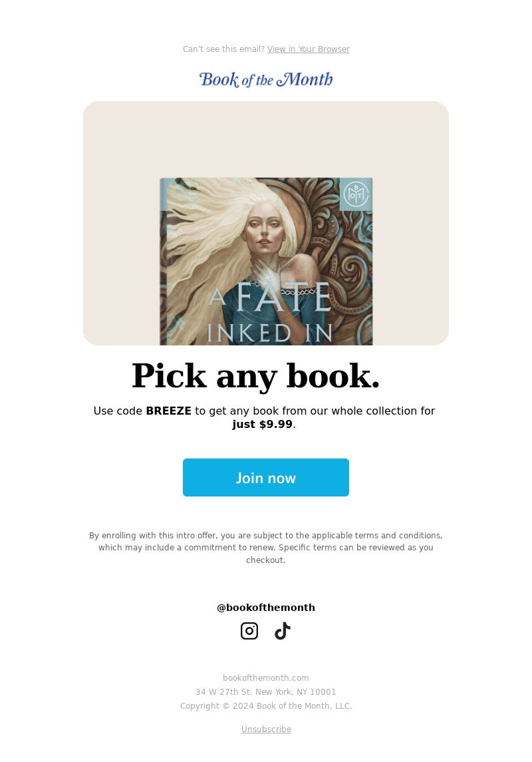Click the BOTM badge on book cover
This screenshot has height=762, width=532.
[356, 194]
